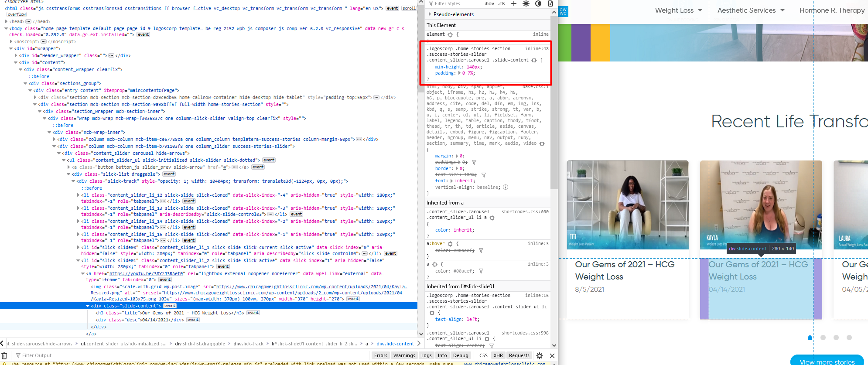Viewport: 868px width, 365px height.
Task: Toggle the Debug console filter
Action: [x=461, y=355]
